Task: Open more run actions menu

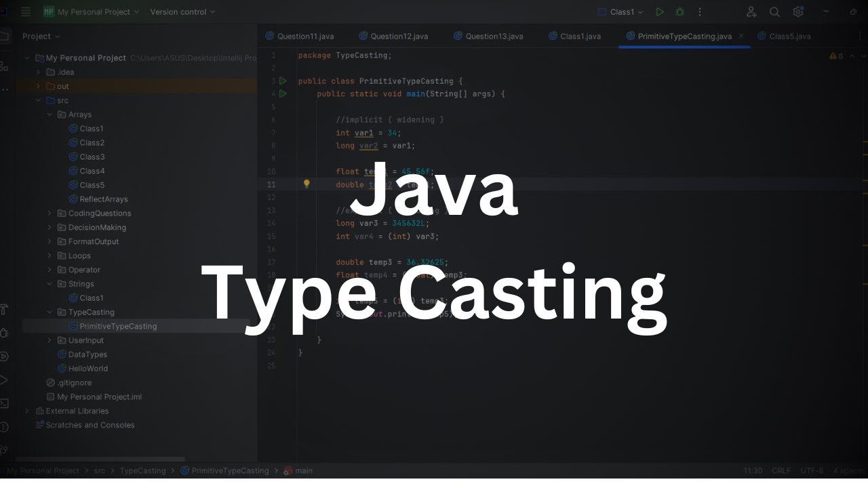Action: [700, 12]
